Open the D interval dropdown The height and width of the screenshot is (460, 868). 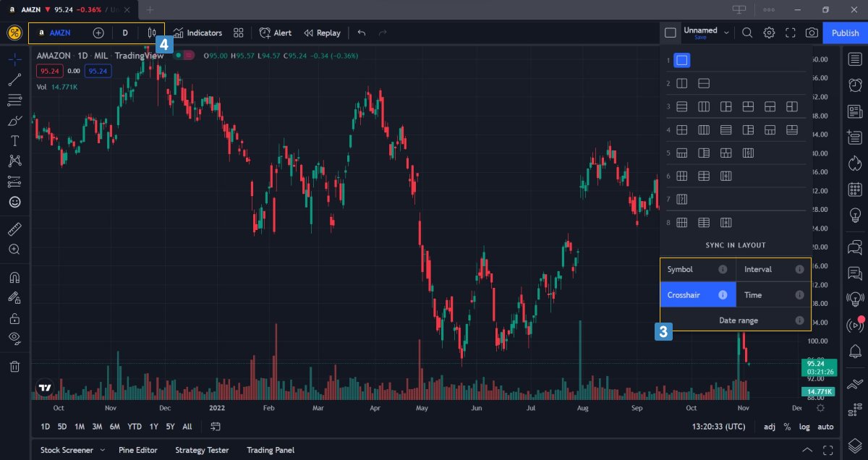click(125, 33)
